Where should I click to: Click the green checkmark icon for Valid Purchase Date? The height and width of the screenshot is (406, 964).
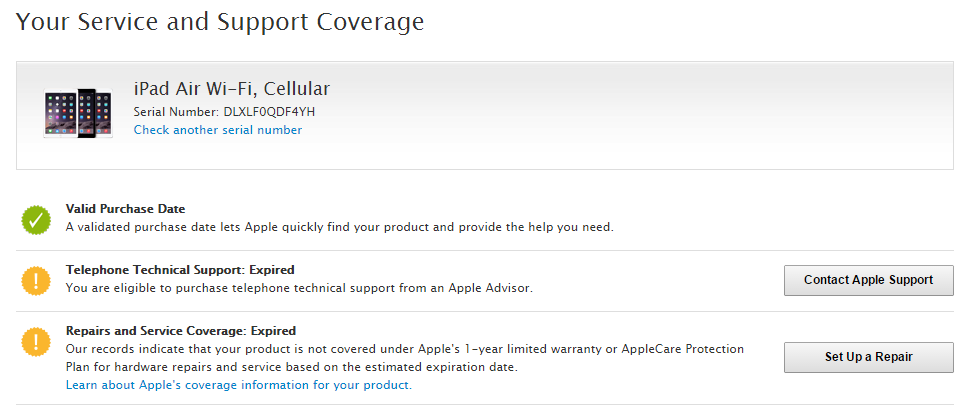[36, 220]
